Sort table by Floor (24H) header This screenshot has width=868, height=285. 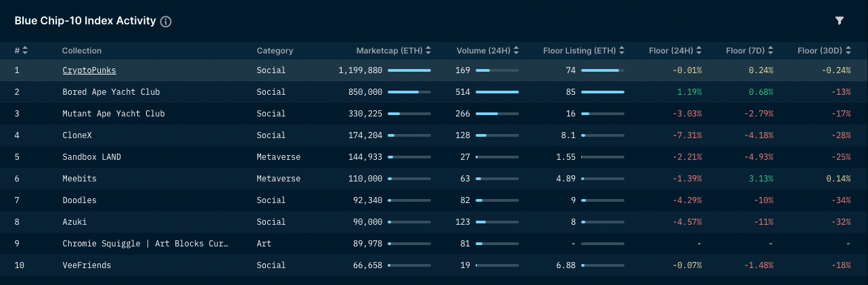pos(675,51)
